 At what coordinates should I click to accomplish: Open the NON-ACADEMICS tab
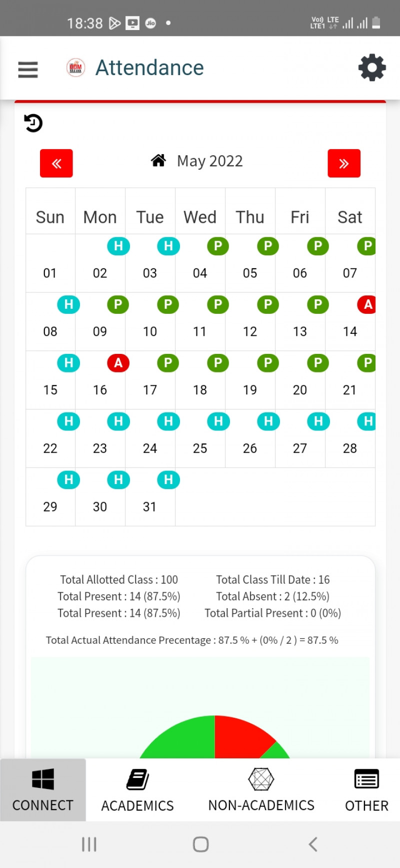pyautogui.click(x=261, y=790)
